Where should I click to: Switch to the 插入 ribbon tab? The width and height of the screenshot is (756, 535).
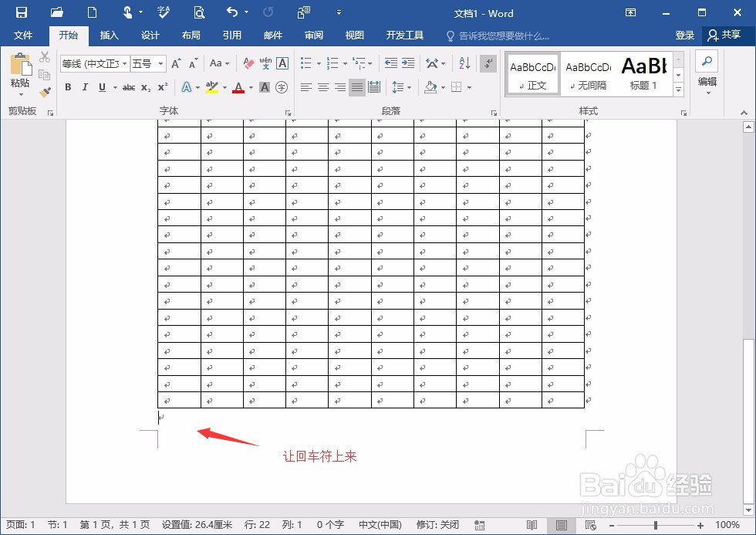[x=109, y=35]
